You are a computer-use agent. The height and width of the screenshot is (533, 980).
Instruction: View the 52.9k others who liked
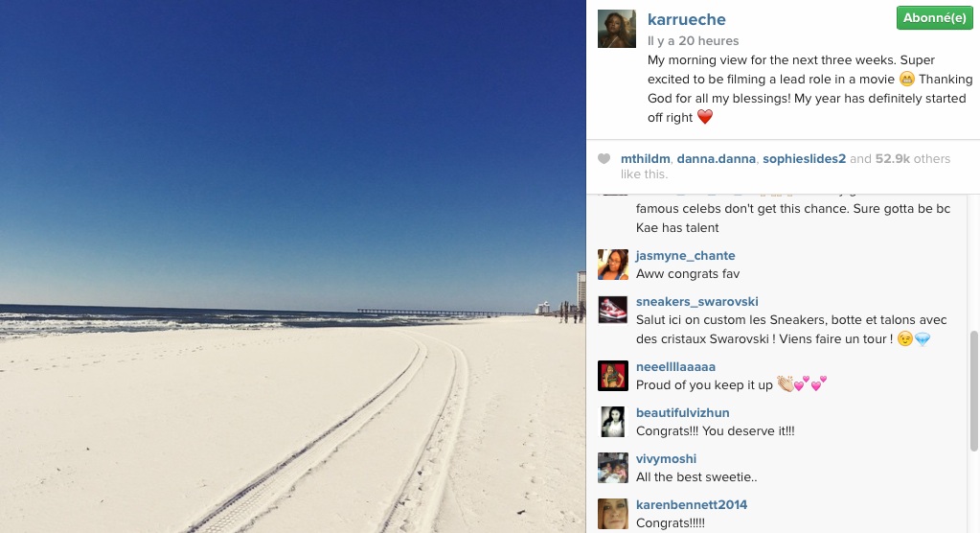click(913, 159)
